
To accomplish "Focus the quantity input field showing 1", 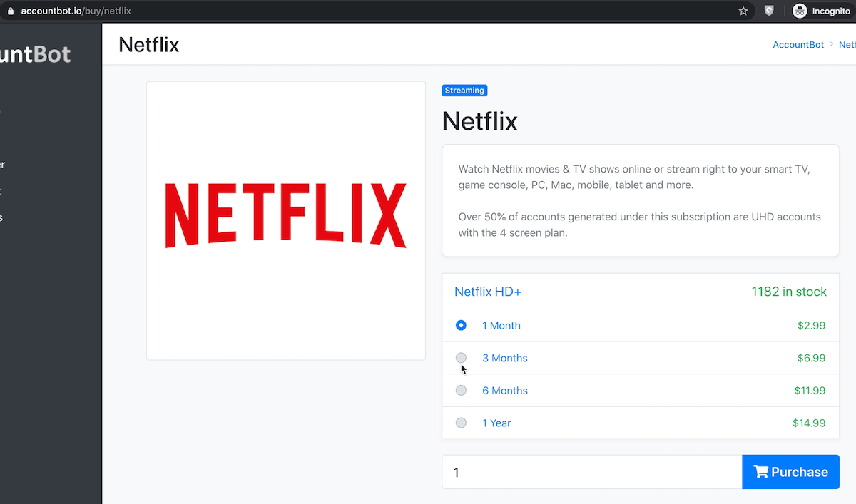I will [x=592, y=472].
